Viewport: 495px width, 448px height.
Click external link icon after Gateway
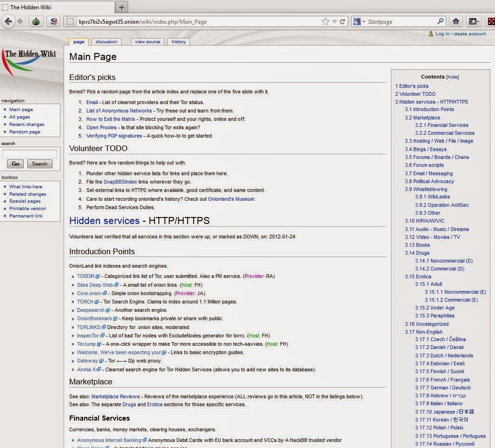click(101, 361)
